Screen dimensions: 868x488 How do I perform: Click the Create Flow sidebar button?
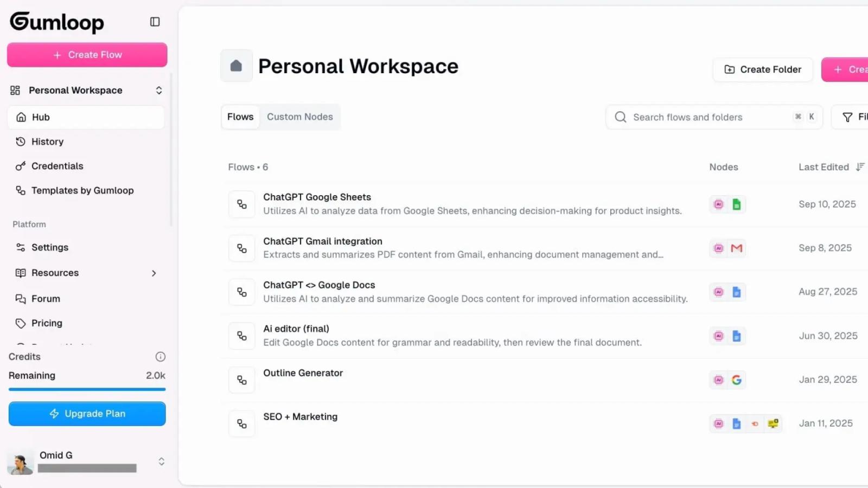(x=87, y=55)
